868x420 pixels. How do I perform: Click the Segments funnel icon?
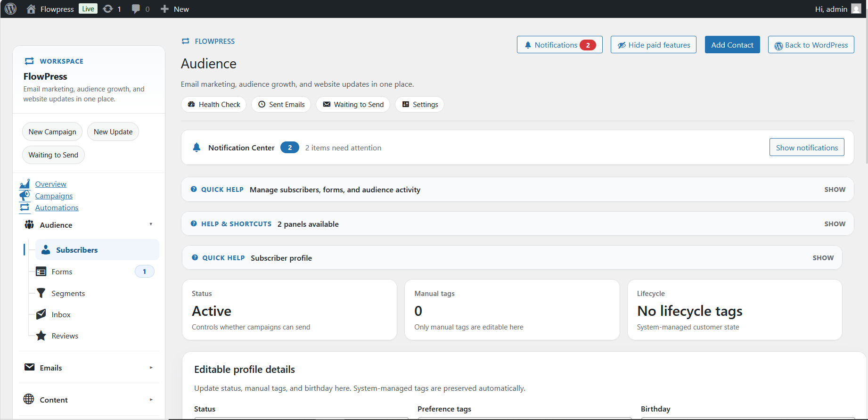(41, 293)
